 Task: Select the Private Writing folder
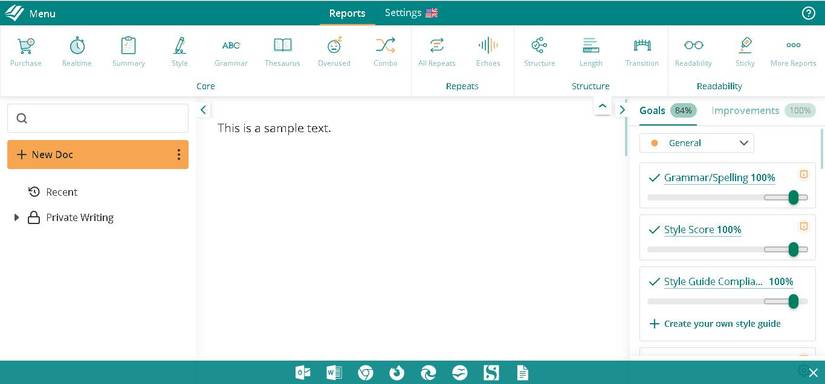coord(80,217)
